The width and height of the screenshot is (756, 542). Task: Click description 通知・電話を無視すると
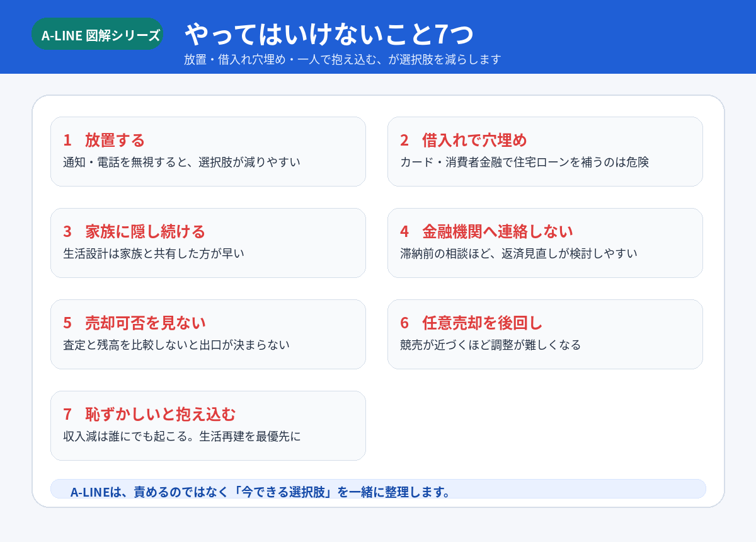[181, 162]
